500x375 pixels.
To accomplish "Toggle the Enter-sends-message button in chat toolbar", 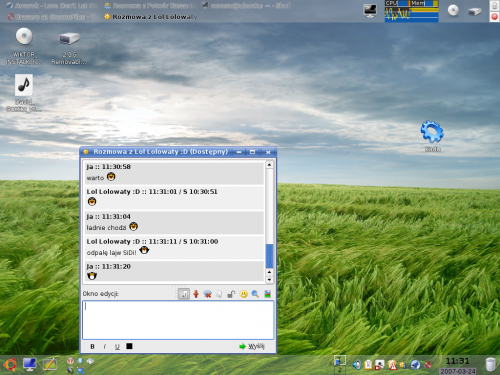I will tap(184, 294).
